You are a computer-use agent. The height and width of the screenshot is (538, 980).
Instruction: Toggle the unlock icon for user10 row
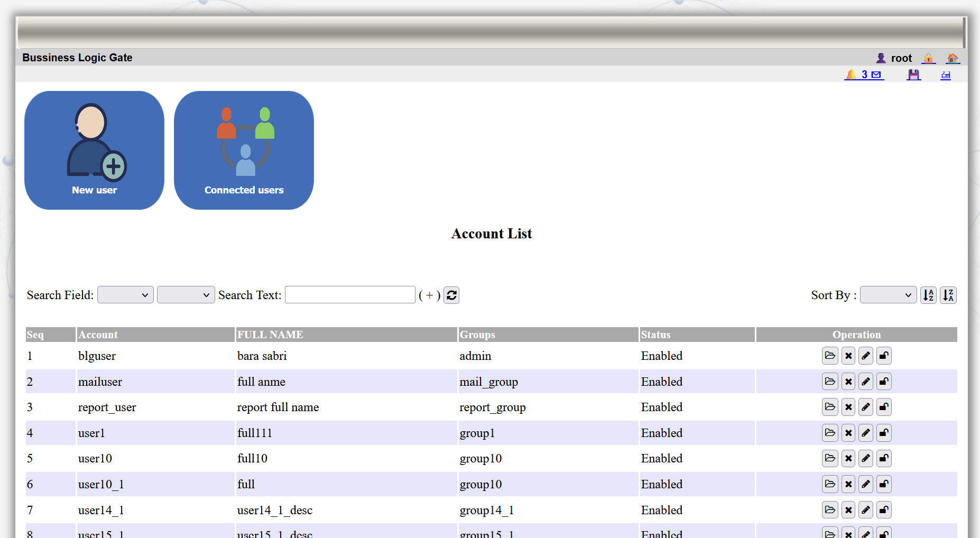(x=884, y=458)
